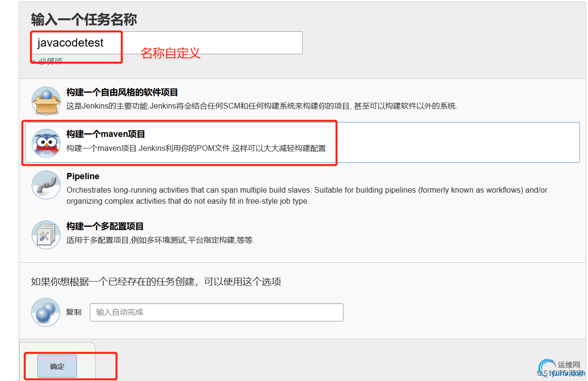
Task: Select 构建一个maven项目 title
Action: click(106, 135)
